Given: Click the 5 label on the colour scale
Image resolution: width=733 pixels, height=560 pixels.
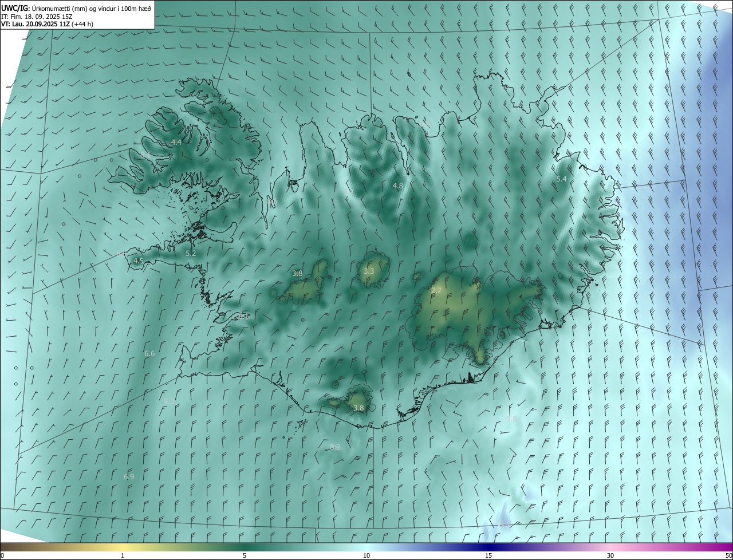Looking at the screenshot, I should [x=245, y=555].
